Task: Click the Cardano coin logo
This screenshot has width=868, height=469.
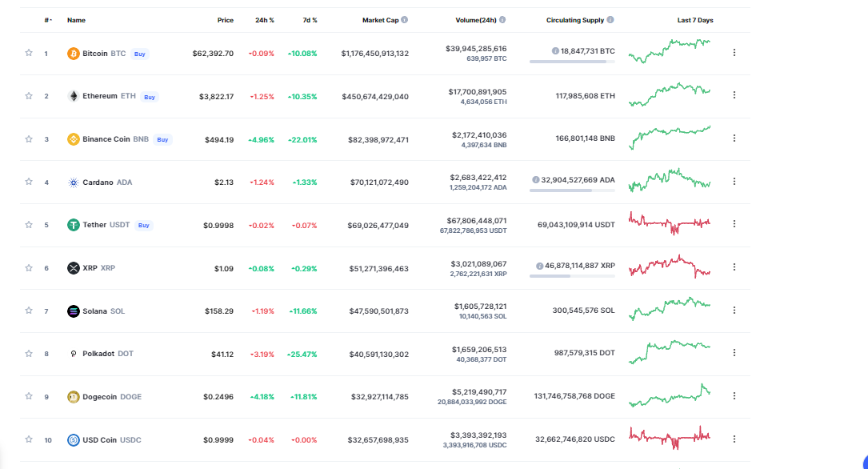Action: point(73,182)
